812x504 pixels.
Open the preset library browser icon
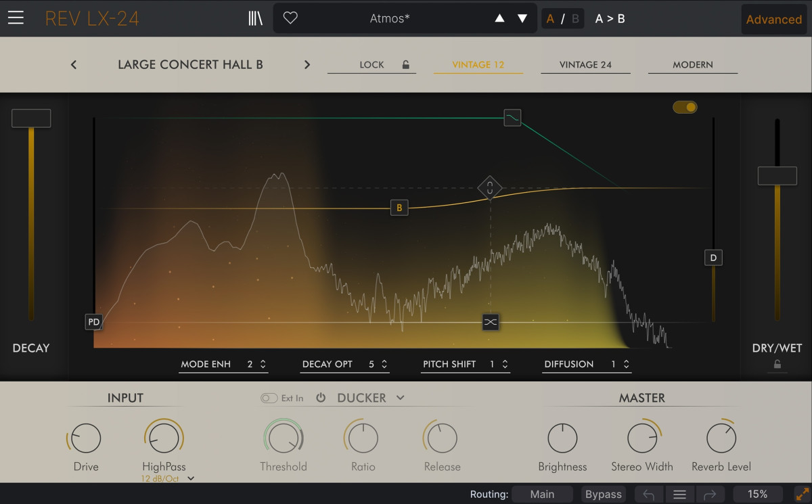tap(255, 18)
